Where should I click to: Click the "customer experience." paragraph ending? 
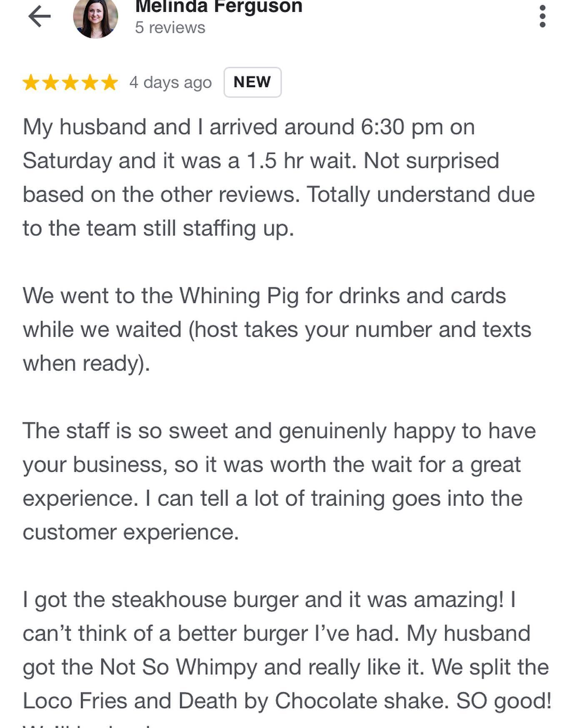click(x=131, y=532)
